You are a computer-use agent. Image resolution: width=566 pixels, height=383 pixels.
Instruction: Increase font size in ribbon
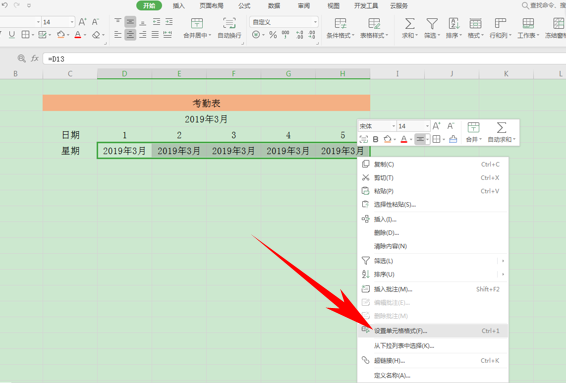click(82, 22)
